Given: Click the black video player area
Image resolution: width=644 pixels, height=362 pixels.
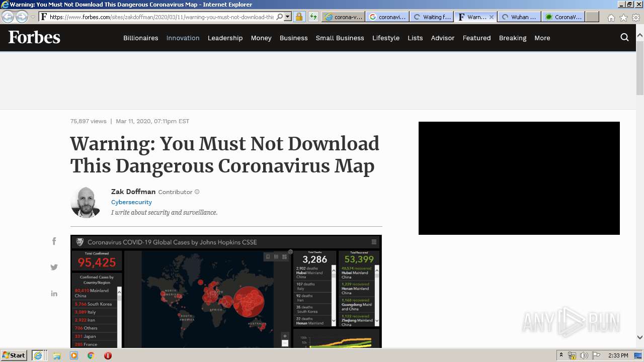Looking at the screenshot, I should (519, 178).
